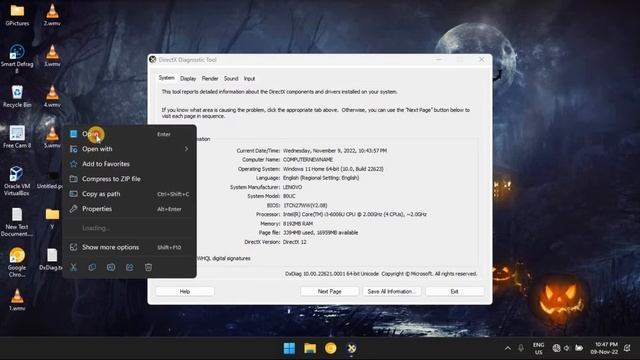Click the Exit button
Viewport: 640px width, 360px height.
click(454, 291)
